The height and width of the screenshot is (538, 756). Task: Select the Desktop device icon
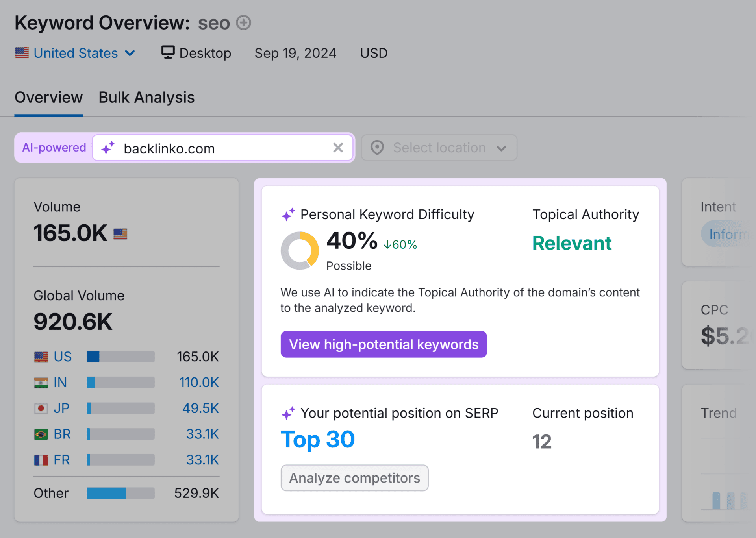point(167,52)
